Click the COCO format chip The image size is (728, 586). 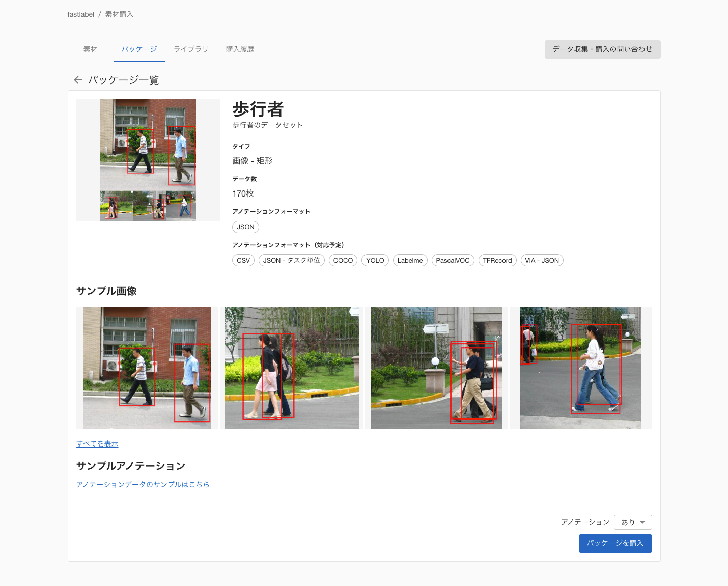pyautogui.click(x=343, y=261)
